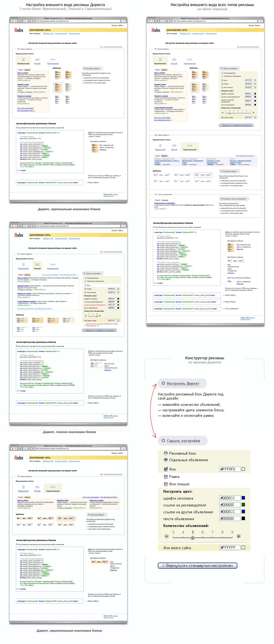The height and width of the screenshot is (644, 274).
Task: Uncheck 'Рамка' in the all-ad-types window settings
Action: tap(222, 84)
